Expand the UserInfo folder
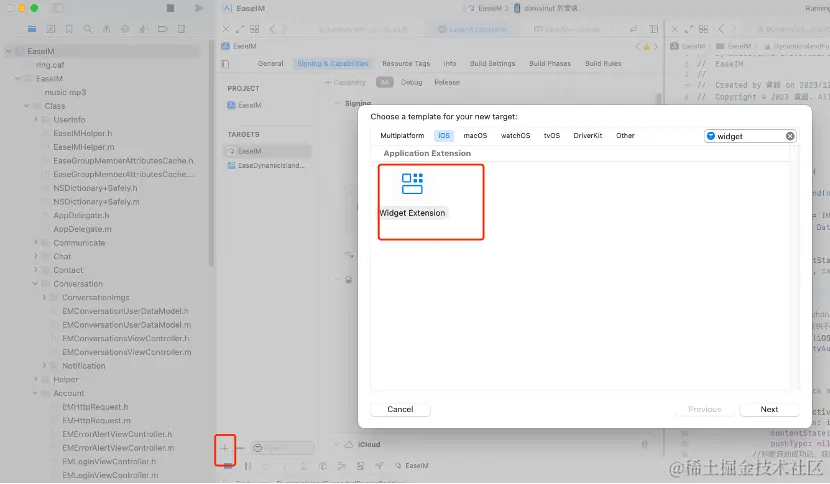 (x=35, y=120)
